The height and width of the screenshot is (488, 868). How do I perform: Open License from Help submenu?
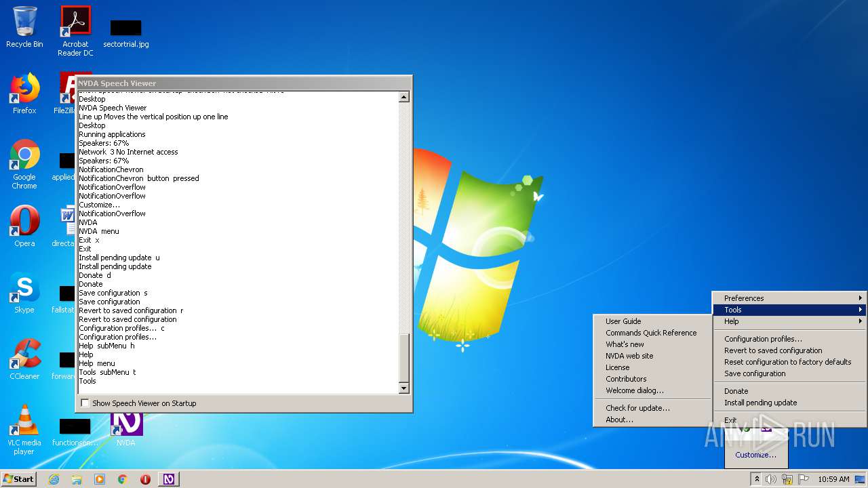[x=652, y=367]
